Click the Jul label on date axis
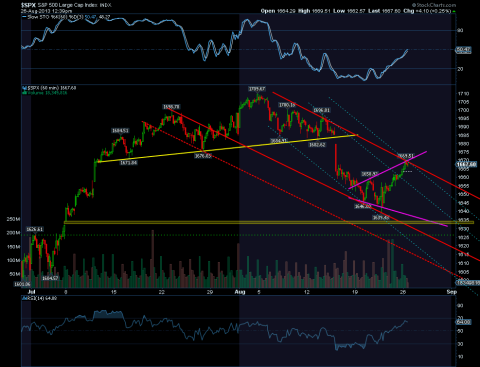Viewport: 480px width, 367px height. [x=31, y=292]
